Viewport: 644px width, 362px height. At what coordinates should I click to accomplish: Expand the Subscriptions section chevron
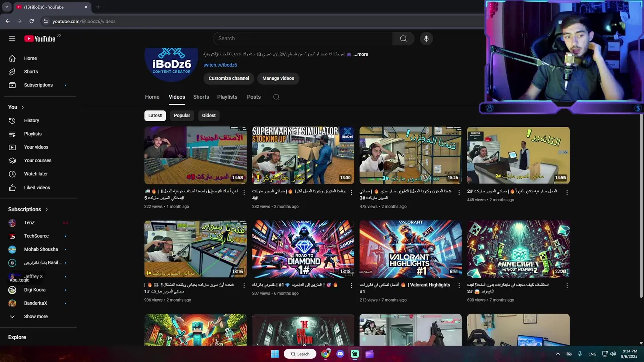[x=46, y=209]
